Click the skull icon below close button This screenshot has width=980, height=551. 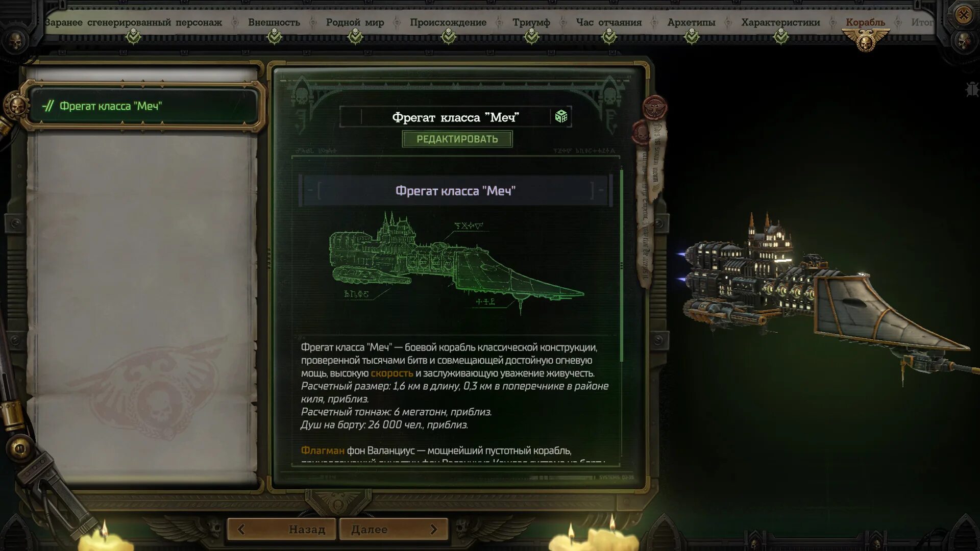tap(963, 42)
